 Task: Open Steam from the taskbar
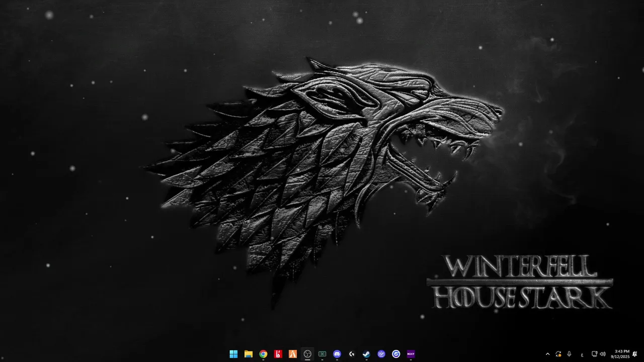366,354
